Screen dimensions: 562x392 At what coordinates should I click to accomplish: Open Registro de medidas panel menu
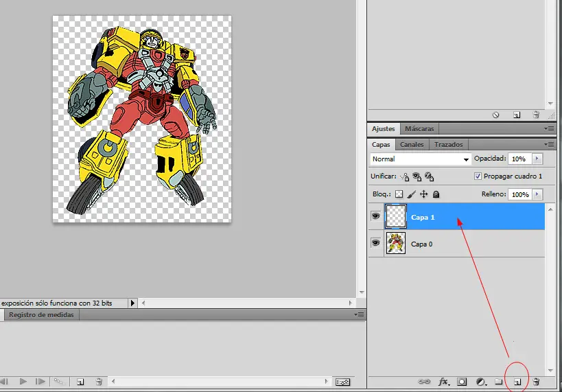coord(359,315)
